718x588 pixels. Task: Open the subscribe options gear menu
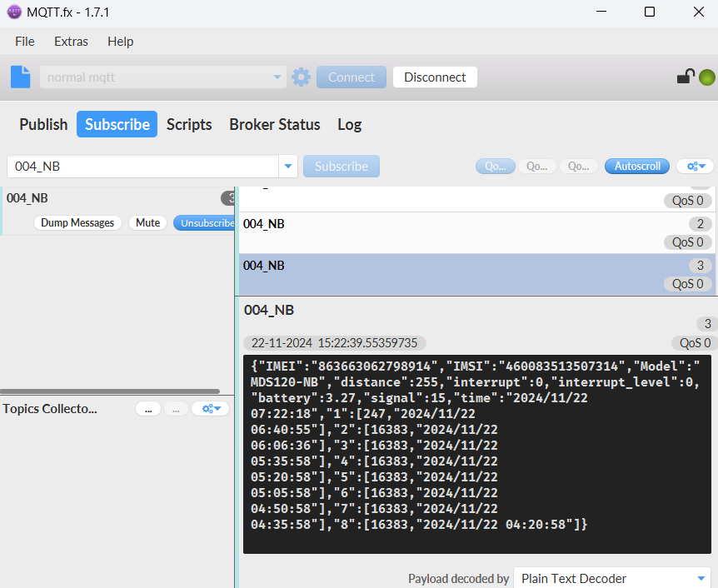pyautogui.click(x=696, y=167)
